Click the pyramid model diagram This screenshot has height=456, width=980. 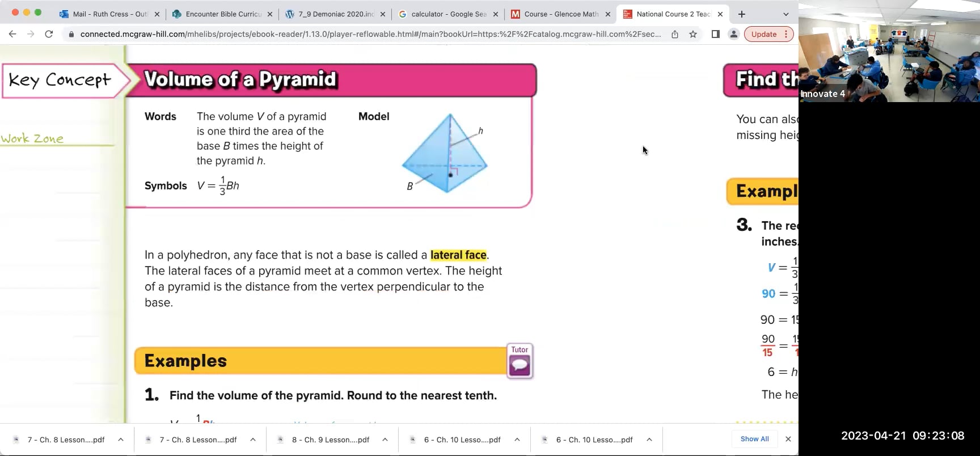445,153
